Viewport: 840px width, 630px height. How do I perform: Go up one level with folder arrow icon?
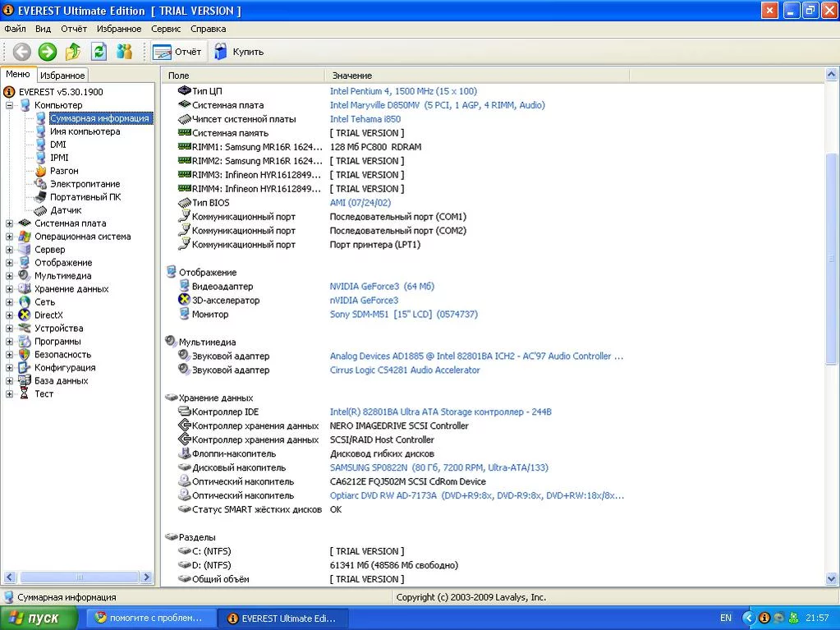pyautogui.click(x=73, y=52)
